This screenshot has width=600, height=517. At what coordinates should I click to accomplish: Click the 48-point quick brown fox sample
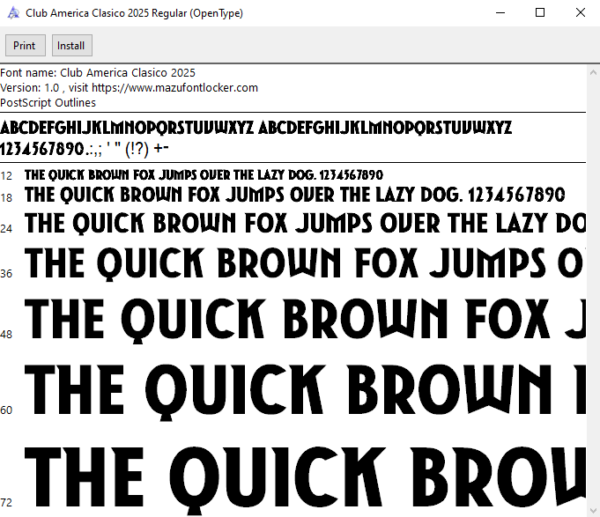(x=305, y=321)
